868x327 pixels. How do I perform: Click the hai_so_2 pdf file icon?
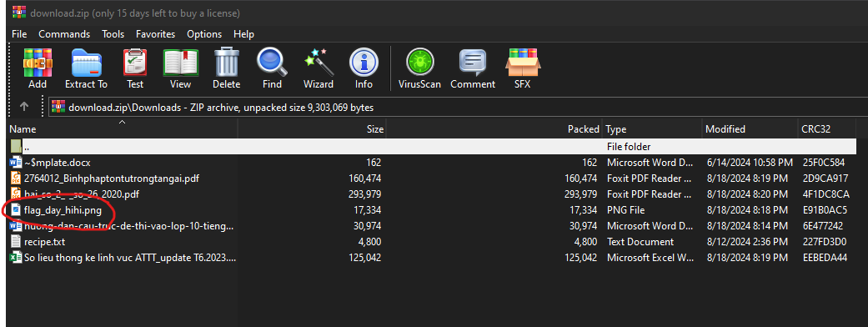16,194
